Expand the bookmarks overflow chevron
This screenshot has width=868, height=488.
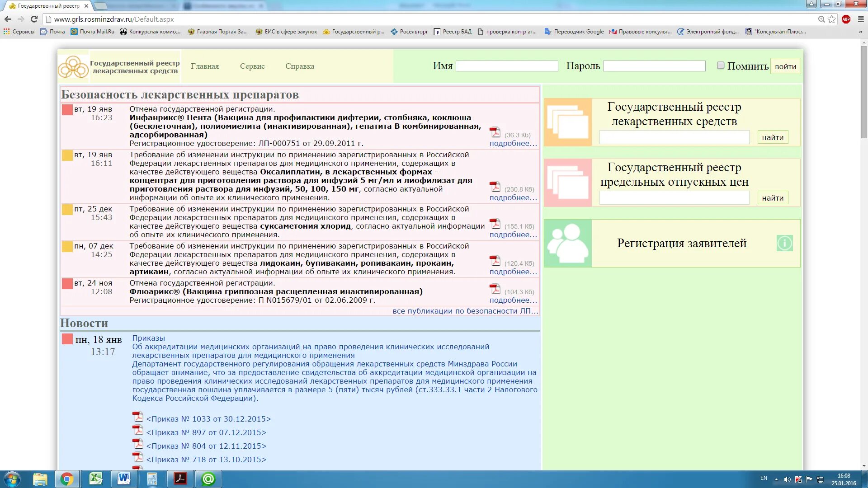pyautogui.click(x=860, y=32)
